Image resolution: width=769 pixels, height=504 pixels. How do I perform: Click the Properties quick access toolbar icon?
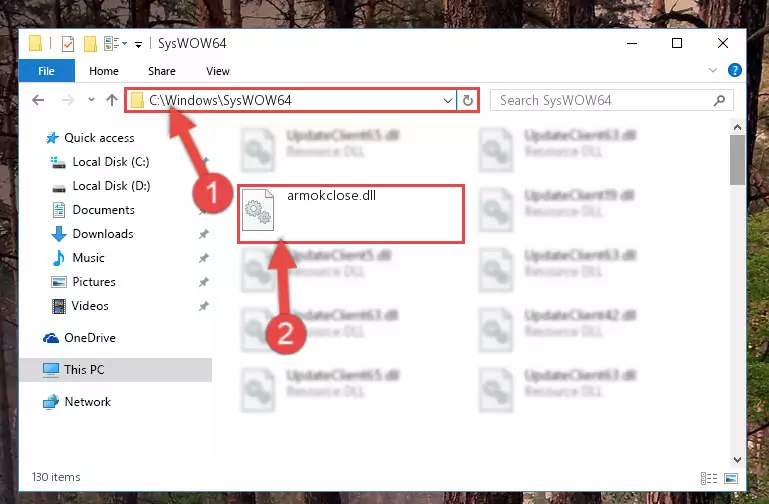coord(68,44)
